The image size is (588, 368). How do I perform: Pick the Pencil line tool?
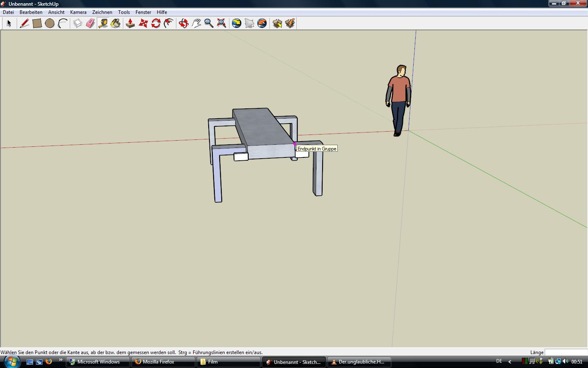(x=24, y=23)
